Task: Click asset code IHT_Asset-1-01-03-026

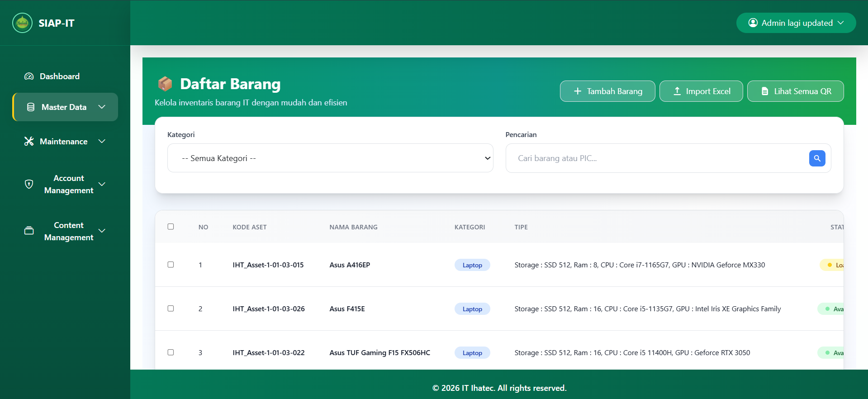Action: 269,309
